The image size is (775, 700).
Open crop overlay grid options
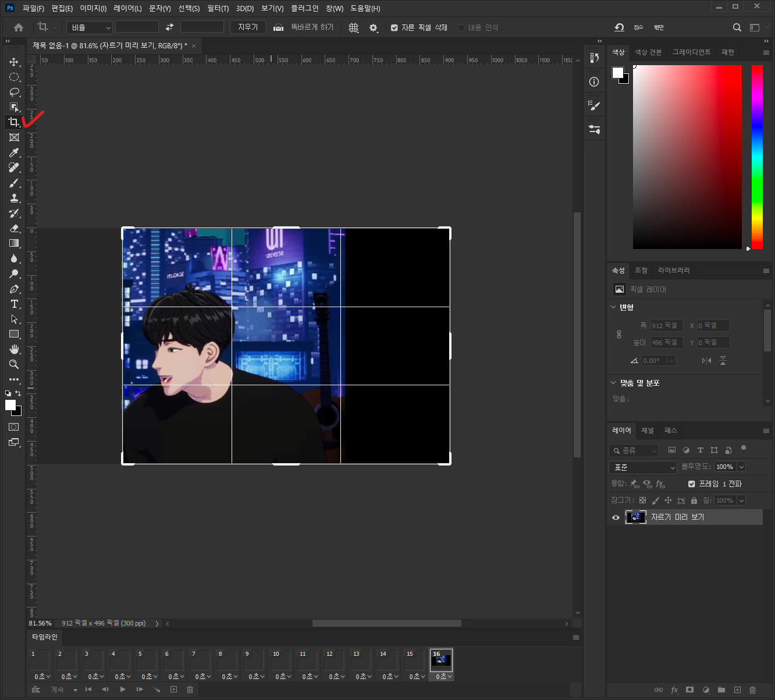[x=353, y=27]
